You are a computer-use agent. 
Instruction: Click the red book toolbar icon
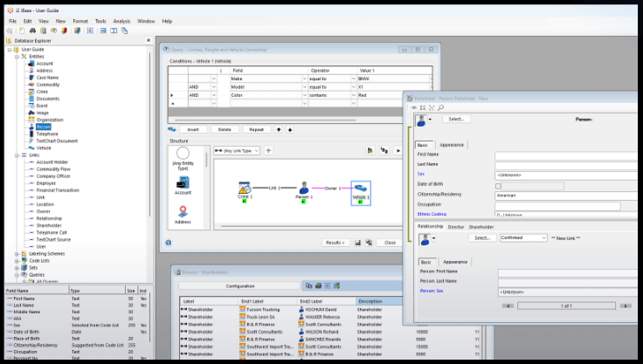pyautogui.click(x=64, y=31)
